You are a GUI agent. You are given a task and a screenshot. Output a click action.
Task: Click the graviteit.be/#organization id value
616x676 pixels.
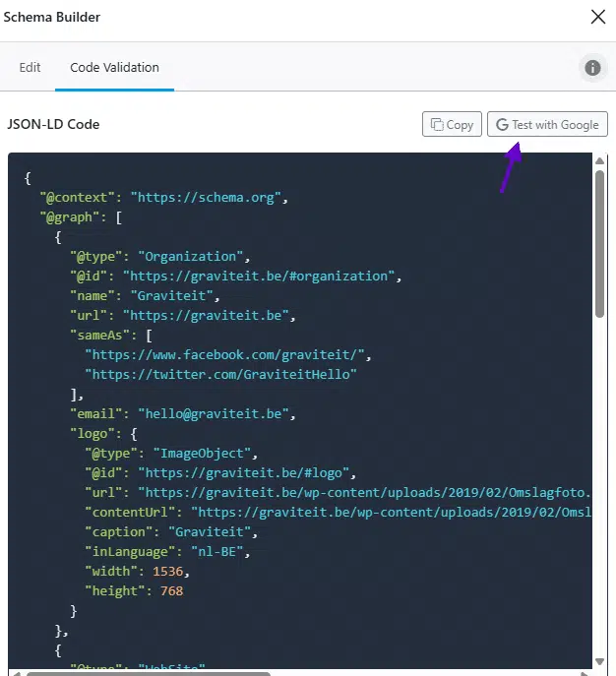tap(259, 276)
